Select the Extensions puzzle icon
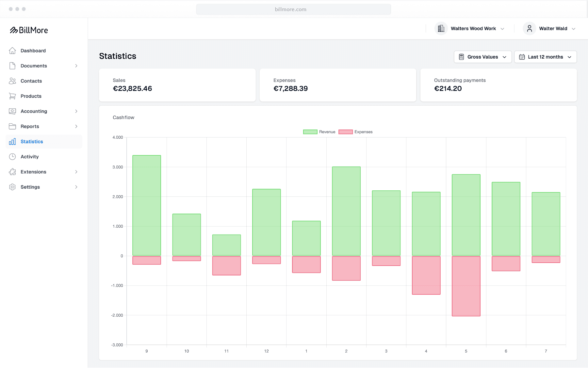Screen dimensions: 588x368 pos(12,172)
